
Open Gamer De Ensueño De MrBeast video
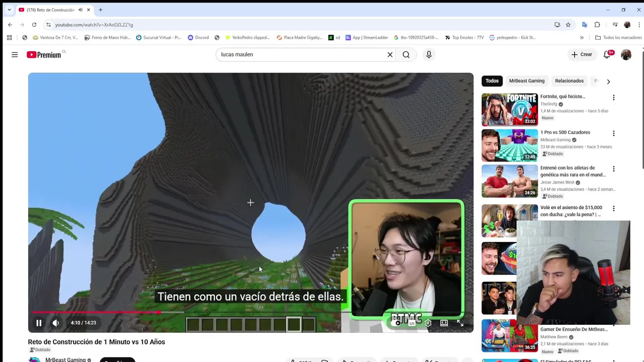click(574, 329)
